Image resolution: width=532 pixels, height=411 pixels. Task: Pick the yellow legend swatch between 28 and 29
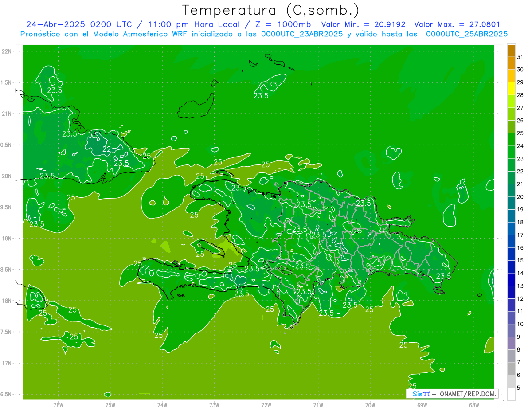coord(511,88)
